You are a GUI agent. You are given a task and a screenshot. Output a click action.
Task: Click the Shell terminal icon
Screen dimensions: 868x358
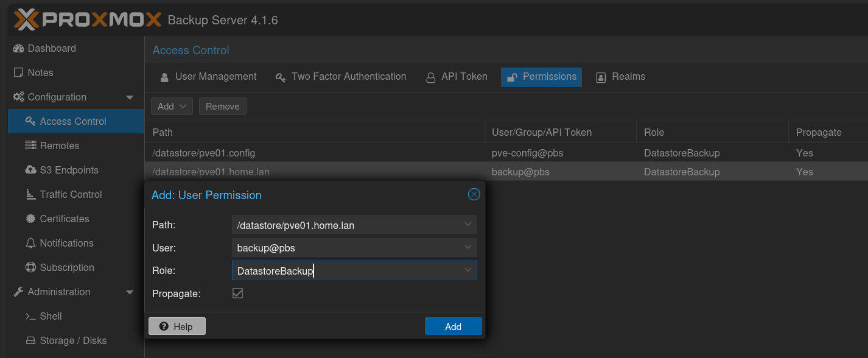[x=30, y=316]
